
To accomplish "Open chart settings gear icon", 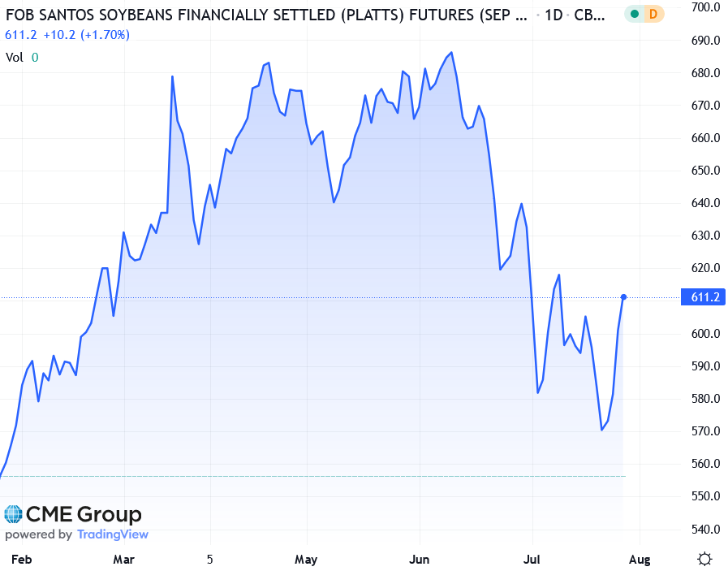I will pyautogui.click(x=704, y=559).
